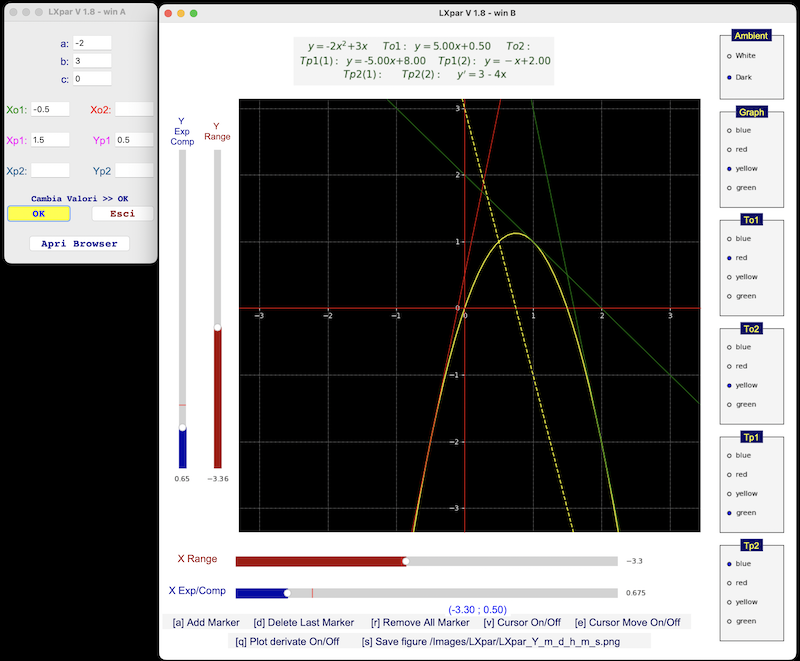Choose red in the Graph color group
This screenshot has height=661, width=800.
[729, 149]
